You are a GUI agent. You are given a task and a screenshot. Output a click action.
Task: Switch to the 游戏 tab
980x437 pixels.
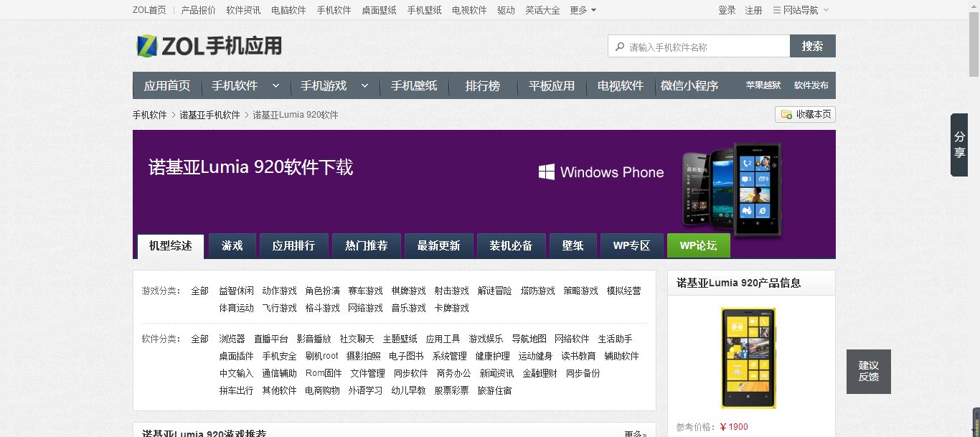[x=232, y=245]
